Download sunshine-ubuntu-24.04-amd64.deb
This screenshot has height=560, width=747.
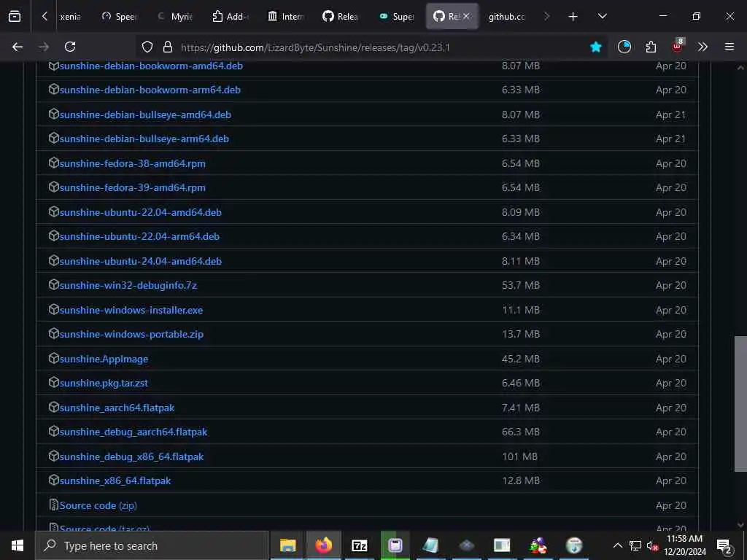click(x=141, y=262)
